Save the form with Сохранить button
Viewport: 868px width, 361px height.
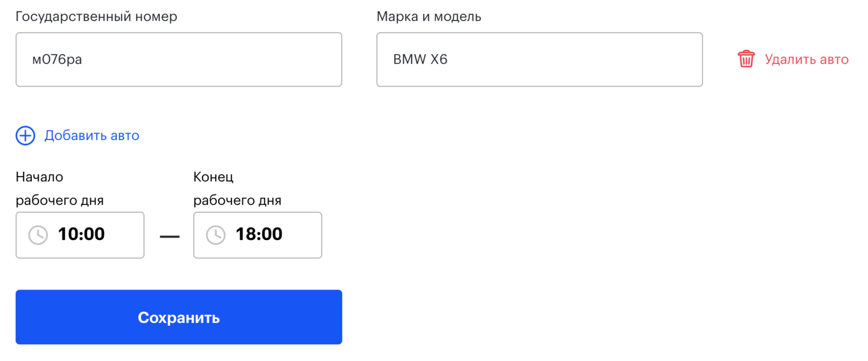[x=179, y=317]
